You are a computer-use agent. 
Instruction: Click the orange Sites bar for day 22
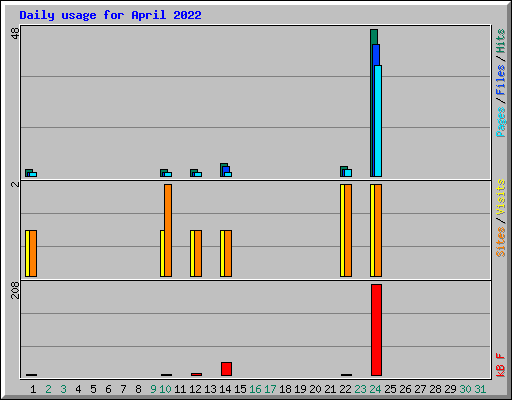(348, 230)
